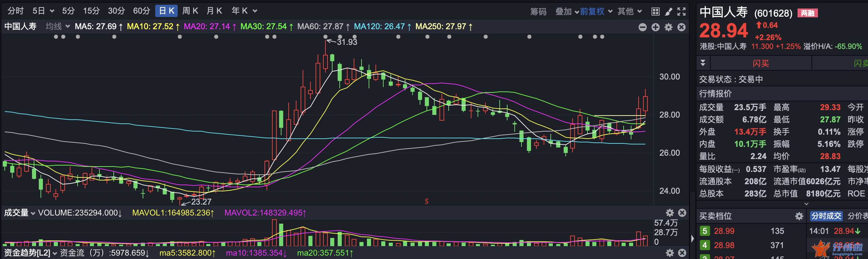Close the 资金趋势 panel
Screen dimensions: 868x259
(x=682, y=253)
